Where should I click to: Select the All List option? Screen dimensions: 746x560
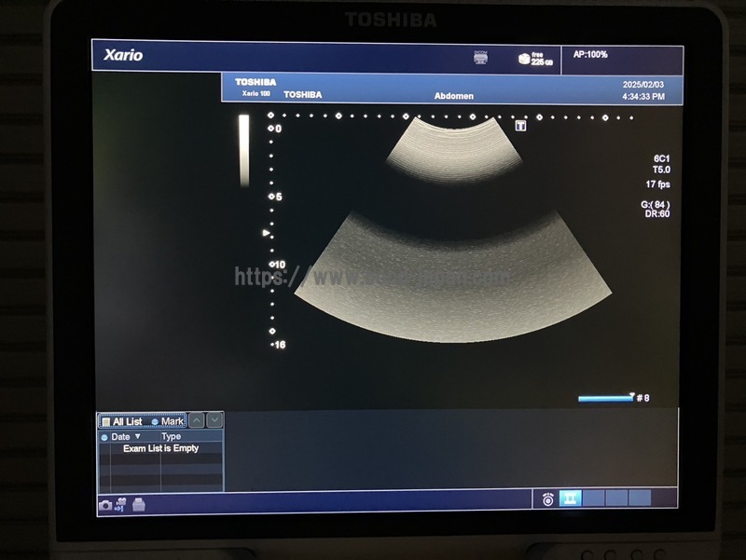click(x=122, y=421)
